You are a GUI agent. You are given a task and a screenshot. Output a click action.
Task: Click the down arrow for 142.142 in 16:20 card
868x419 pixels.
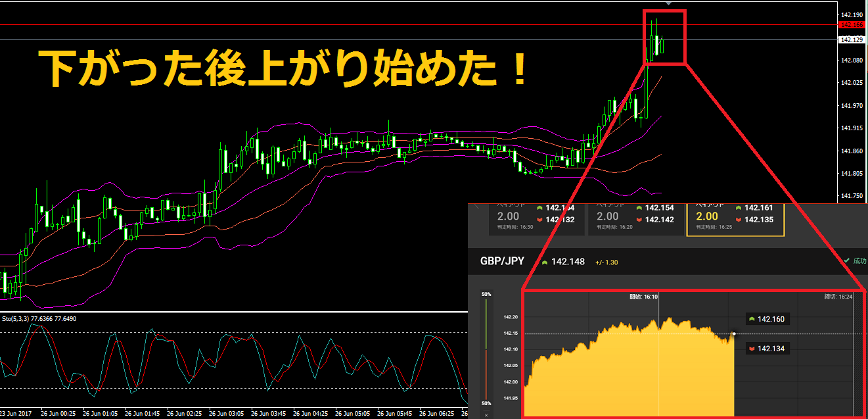[x=638, y=220]
